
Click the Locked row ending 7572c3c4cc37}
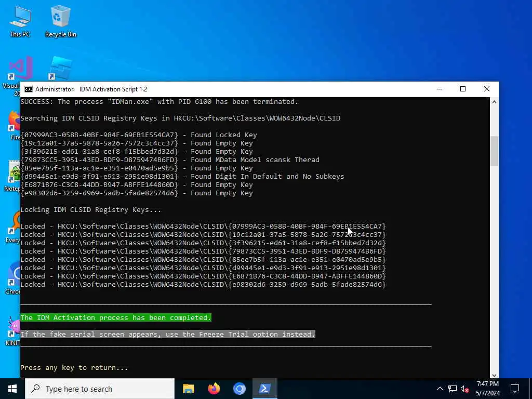pos(203,234)
